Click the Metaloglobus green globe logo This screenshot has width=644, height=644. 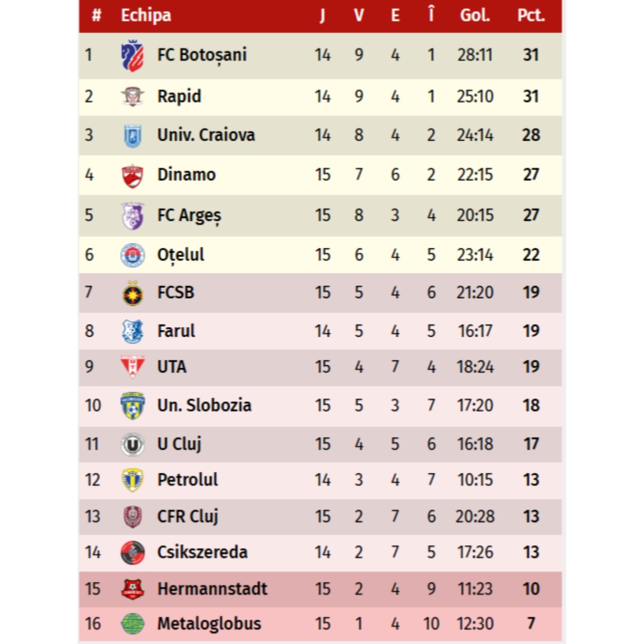coord(132,624)
